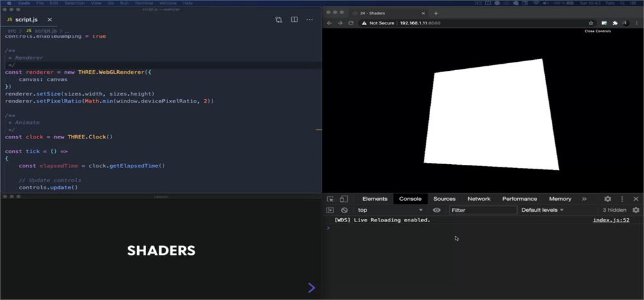
Task: Open editor more actions ellipsis
Action: tap(310, 20)
